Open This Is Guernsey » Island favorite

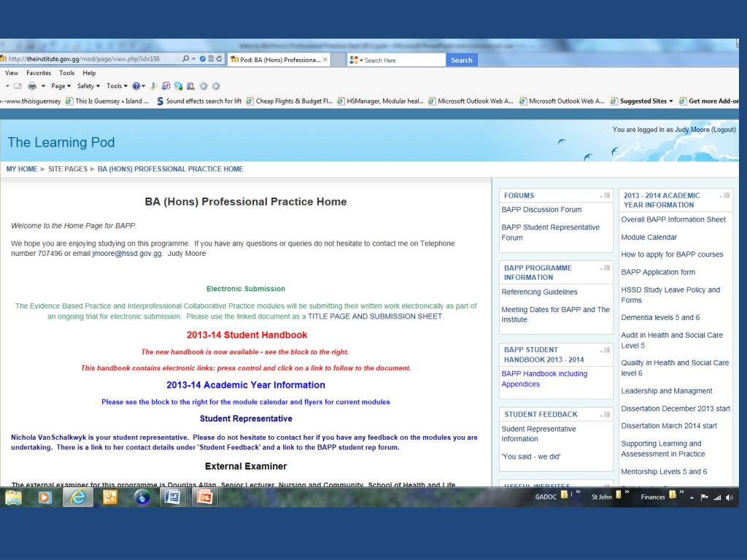[x=107, y=101]
